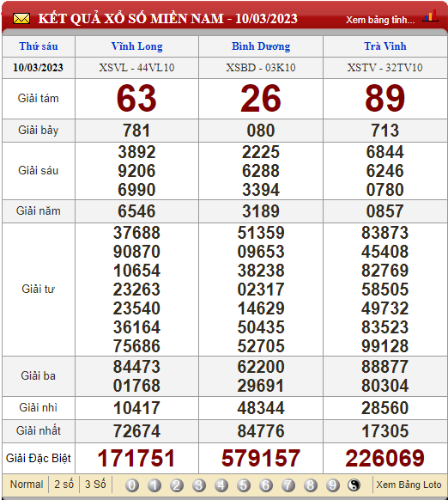Select Giải tư number 23263
Screen dimensions: 448x500
click(136, 290)
